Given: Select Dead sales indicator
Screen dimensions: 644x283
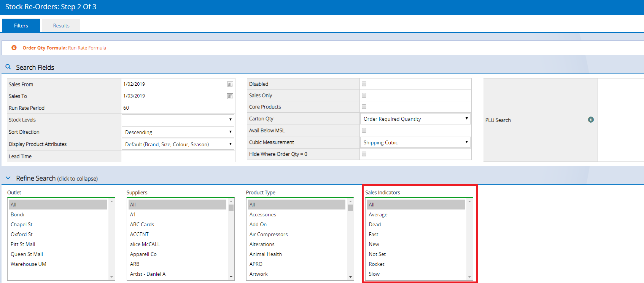Looking at the screenshot, I should (x=416, y=224).
